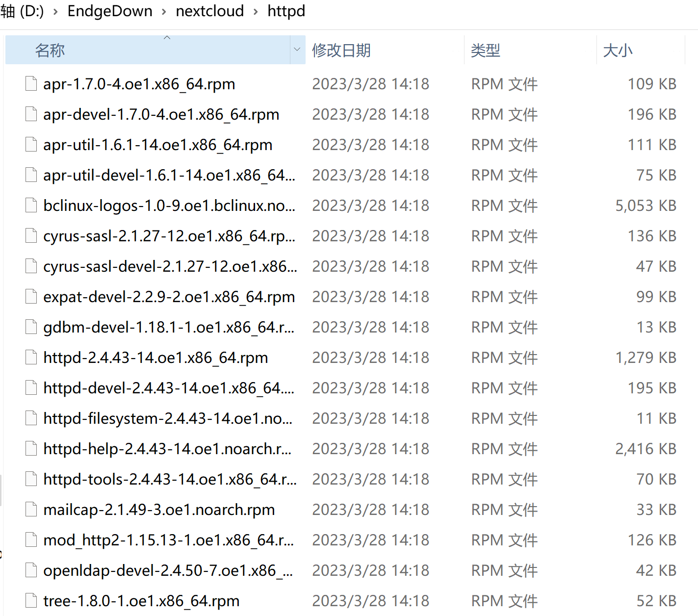Click file icon next to expat-devel-2.2.9-2

click(x=31, y=297)
